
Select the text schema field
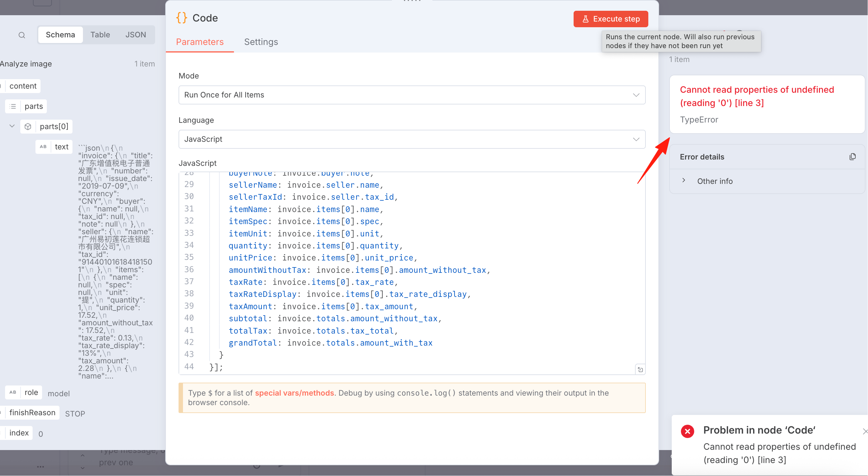(61, 147)
